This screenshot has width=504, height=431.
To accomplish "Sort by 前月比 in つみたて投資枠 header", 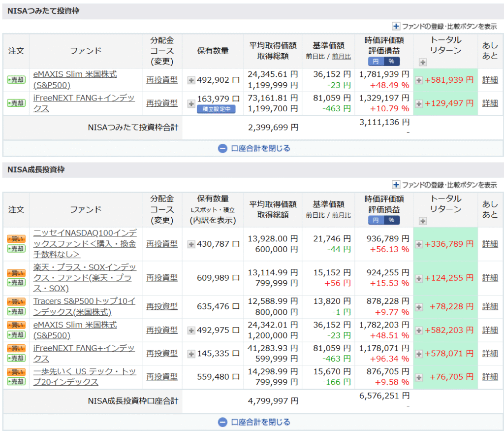I will coord(342,57).
